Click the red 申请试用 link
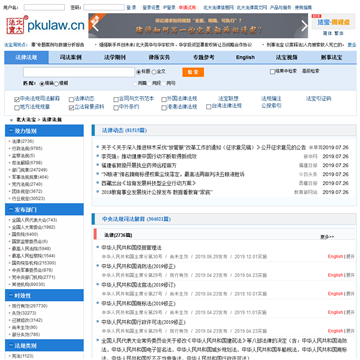This screenshot has width=360, height=360. point(187,7)
